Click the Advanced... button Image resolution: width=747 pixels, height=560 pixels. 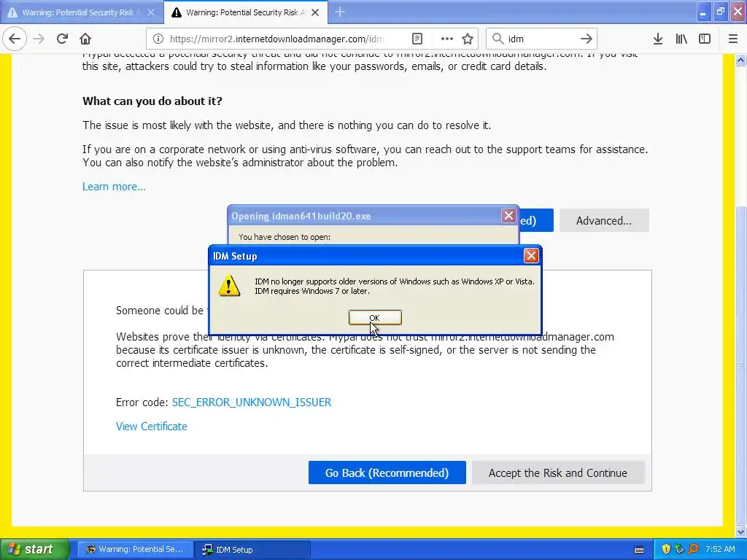604,220
